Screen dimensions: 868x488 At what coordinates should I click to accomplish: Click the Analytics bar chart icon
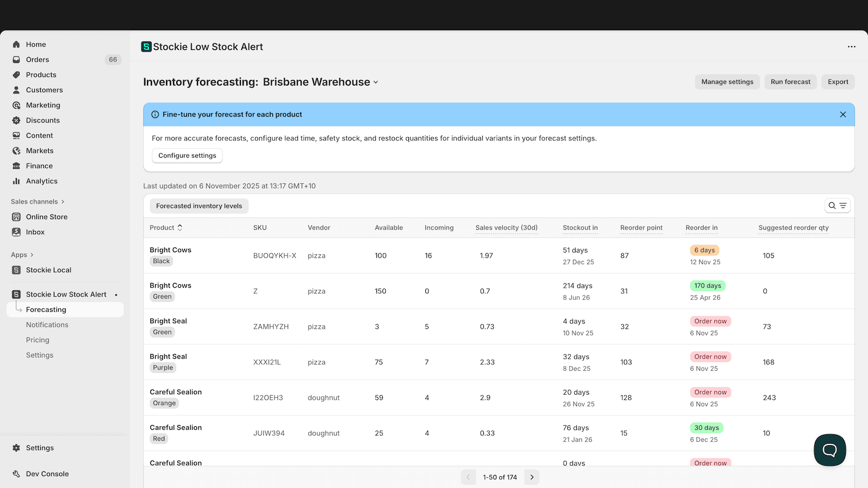[x=16, y=181]
